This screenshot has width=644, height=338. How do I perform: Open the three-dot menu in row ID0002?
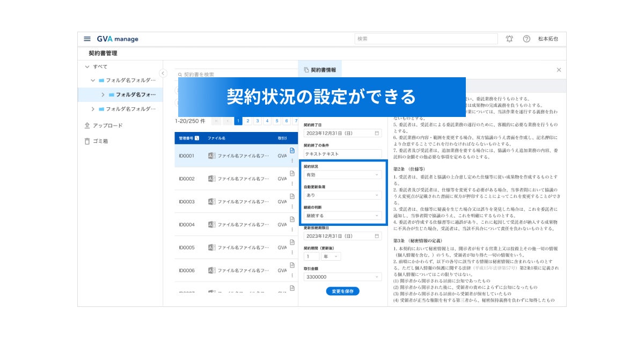pos(292,184)
